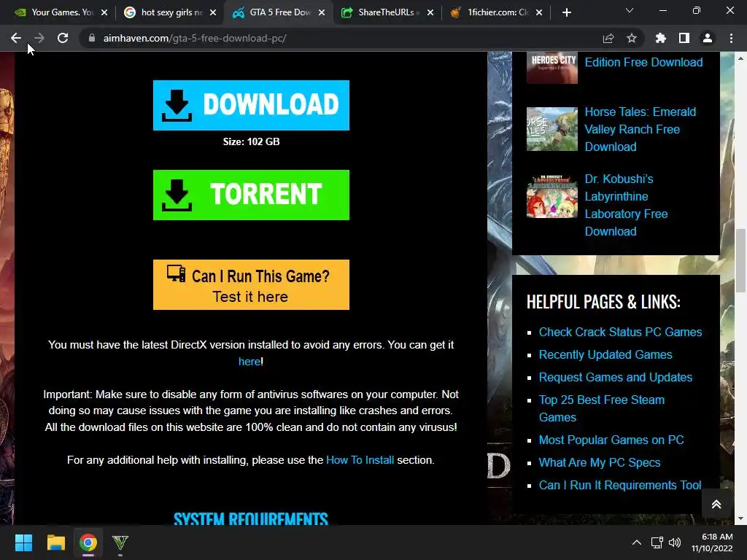Open Dr. Kobushi's game thumbnail
The image size is (747, 560).
551,196
